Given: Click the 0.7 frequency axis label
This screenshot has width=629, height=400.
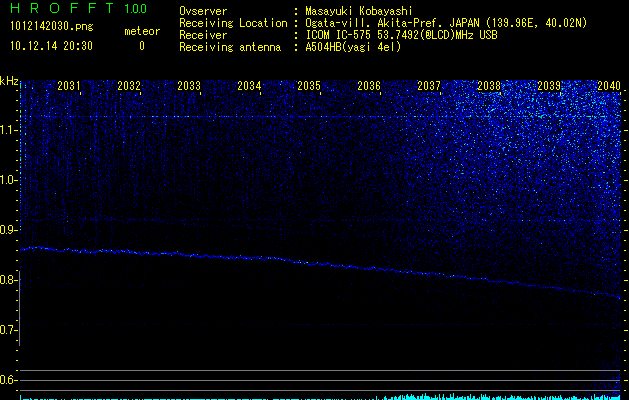Looking at the screenshot, I should click(9, 329).
